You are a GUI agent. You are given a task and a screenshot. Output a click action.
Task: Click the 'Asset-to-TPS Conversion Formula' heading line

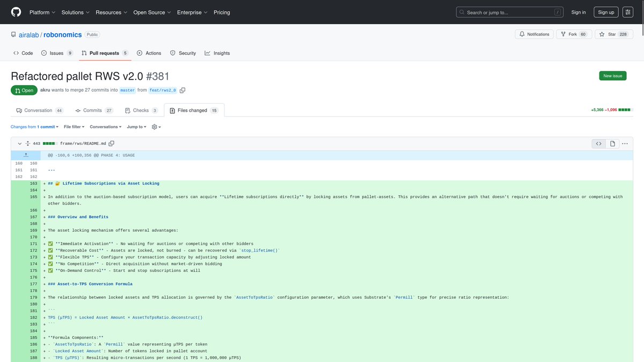[337, 284]
